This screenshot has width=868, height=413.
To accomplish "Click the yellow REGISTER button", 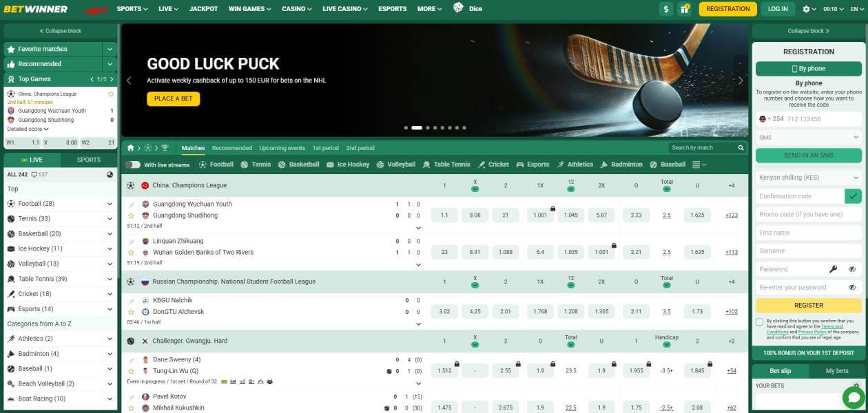I will tap(809, 306).
